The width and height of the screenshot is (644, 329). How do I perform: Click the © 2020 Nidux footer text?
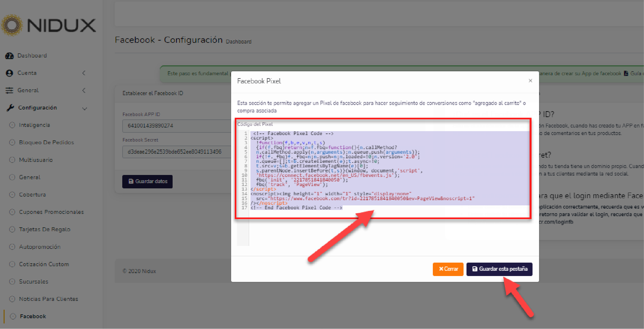point(139,271)
